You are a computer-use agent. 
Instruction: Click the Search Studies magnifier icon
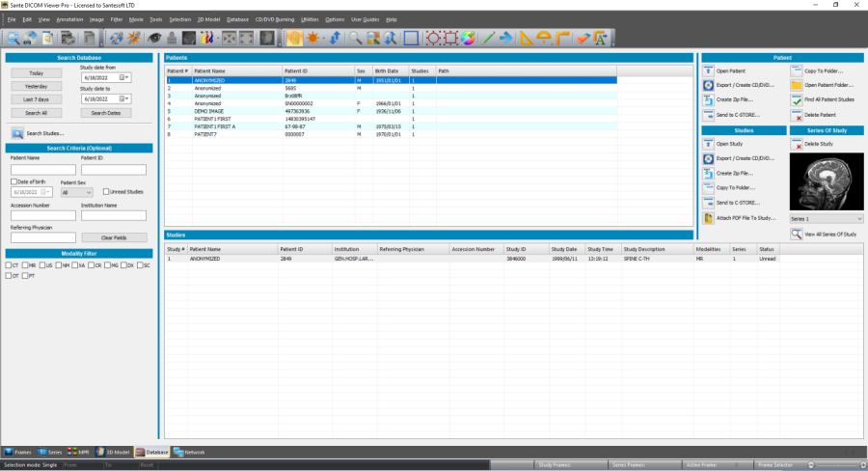18,133
